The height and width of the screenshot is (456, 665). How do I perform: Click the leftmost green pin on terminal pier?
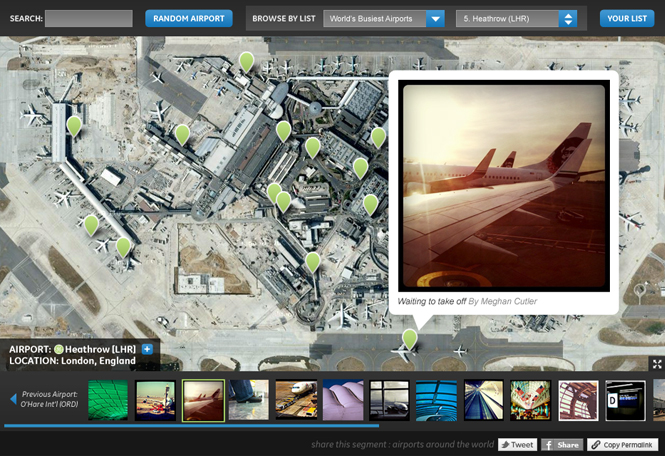tap(74, 126)
